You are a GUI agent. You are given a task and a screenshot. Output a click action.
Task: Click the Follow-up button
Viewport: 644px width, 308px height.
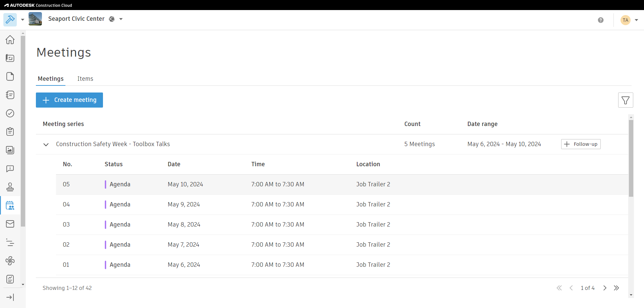tap(581, 144)
